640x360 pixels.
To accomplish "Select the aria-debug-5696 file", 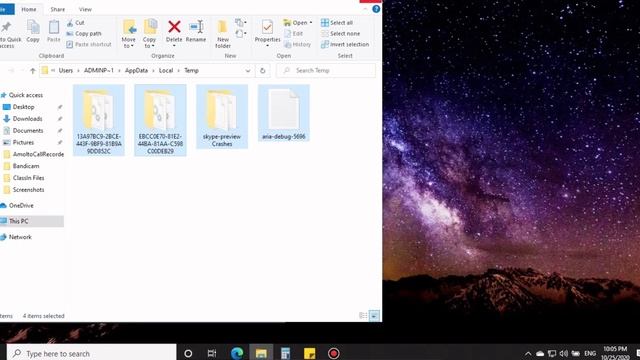I will (284, 113).
